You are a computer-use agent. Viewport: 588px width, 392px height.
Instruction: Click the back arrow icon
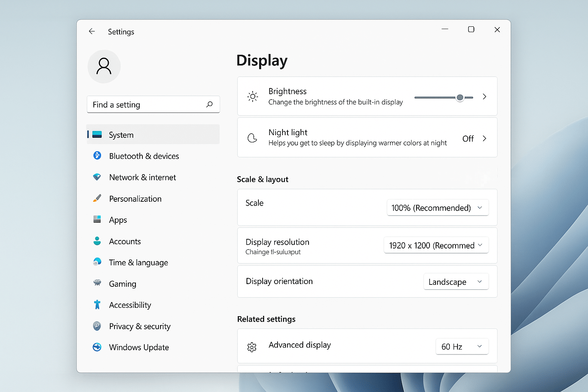[x=92, y=31]
